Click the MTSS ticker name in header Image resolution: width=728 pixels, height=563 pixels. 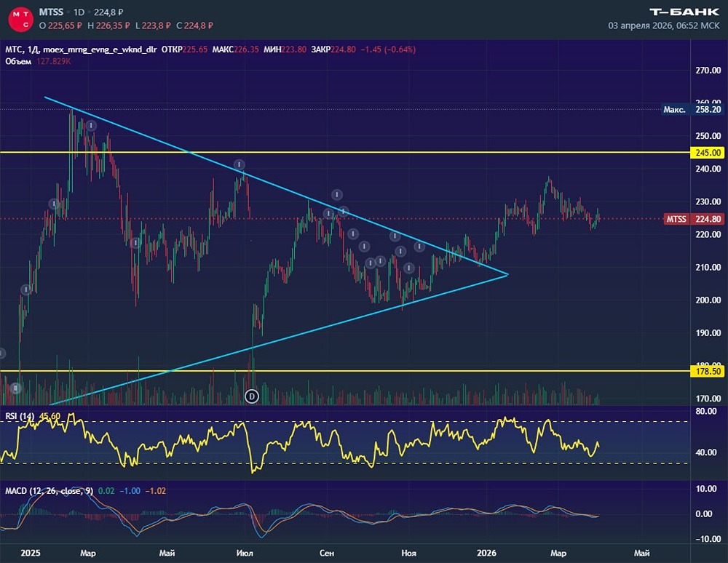(x=51, y=12)
